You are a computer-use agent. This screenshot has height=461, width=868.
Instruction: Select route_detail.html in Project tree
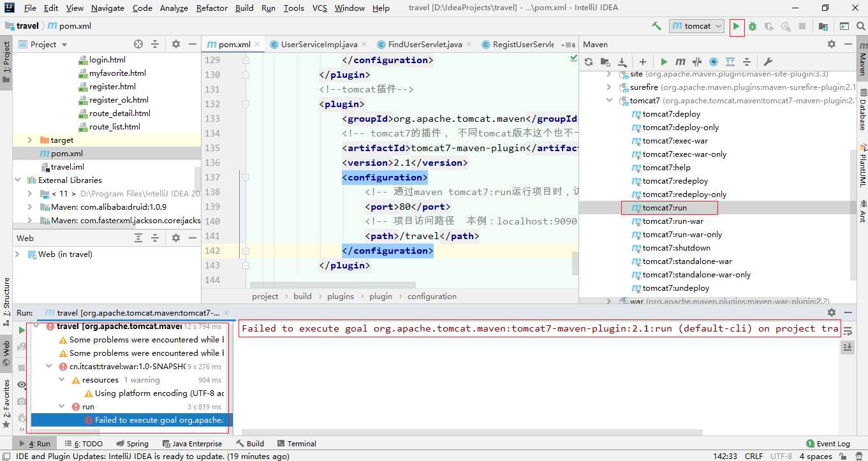[x=120, y=113]
